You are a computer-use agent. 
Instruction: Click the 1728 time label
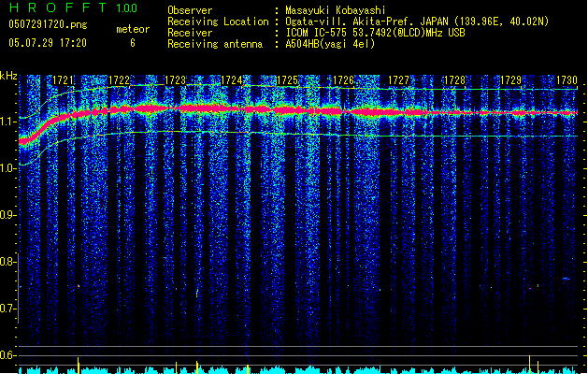454,80
